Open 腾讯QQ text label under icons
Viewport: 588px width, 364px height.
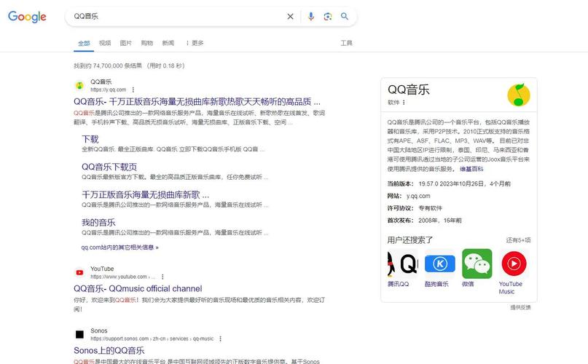pyautogui.click(x=398, y=284)
